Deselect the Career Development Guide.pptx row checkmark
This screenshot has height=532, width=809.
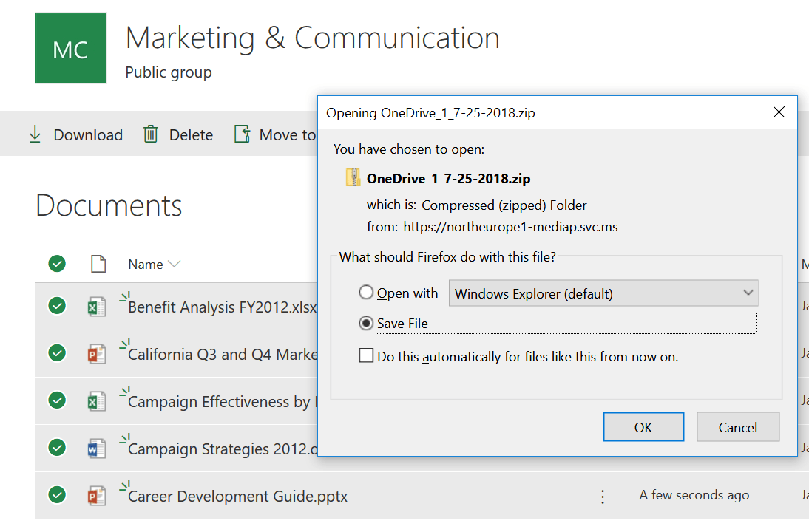pyautogui.click(x=57, y=495)
